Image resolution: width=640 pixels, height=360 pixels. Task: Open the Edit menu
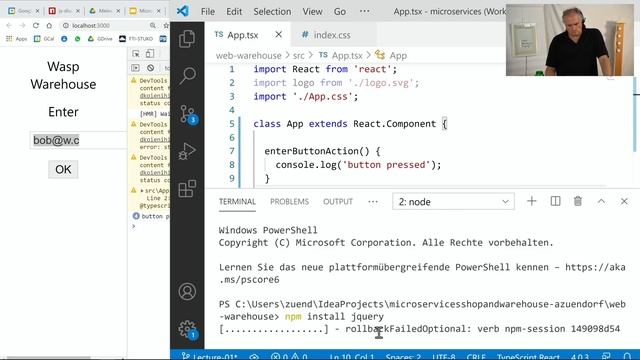(x=234, y=11)
